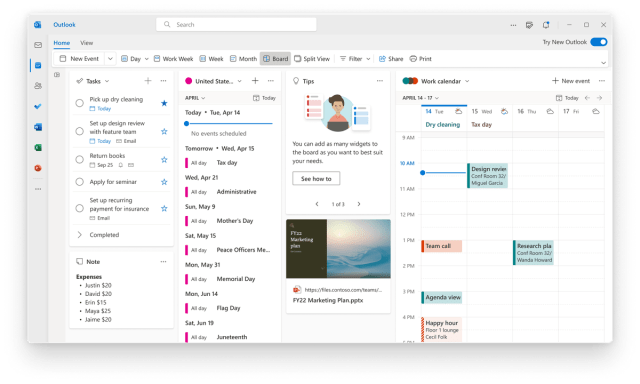
Task: Click See how to button
Action: point(316,178)
